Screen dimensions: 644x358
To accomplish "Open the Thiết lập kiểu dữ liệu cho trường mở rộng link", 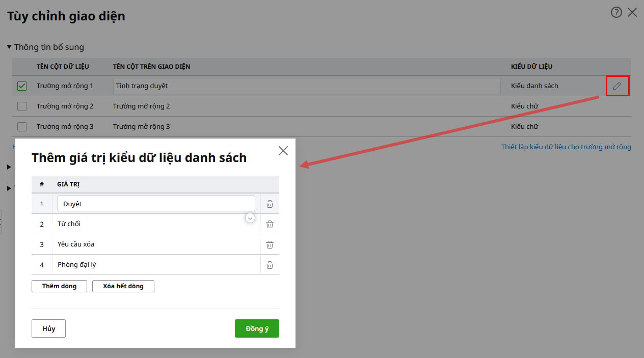I will (566, 147).
